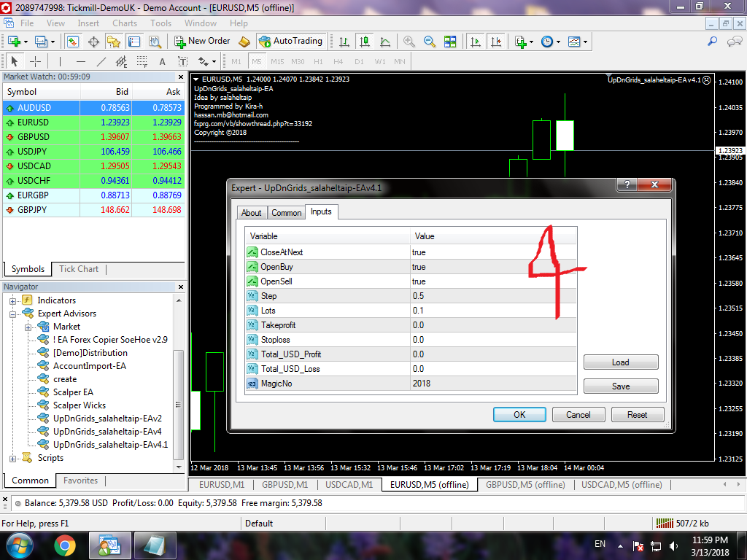
Task: Collapse the Expert Advisors tree node
Action: tap(13, 314)
